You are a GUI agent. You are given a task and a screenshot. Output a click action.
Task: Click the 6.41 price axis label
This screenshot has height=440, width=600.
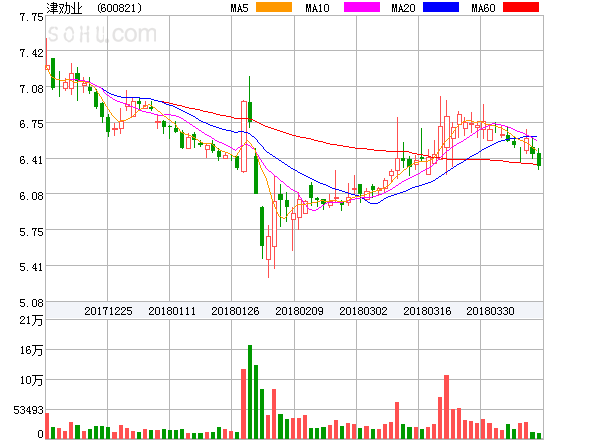pyautogui.click(x=31, y=160)
